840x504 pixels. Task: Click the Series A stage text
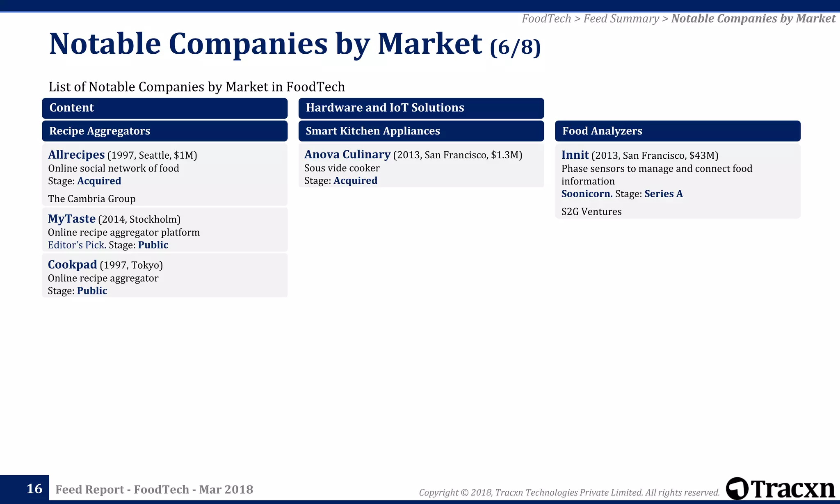point(664,194)
